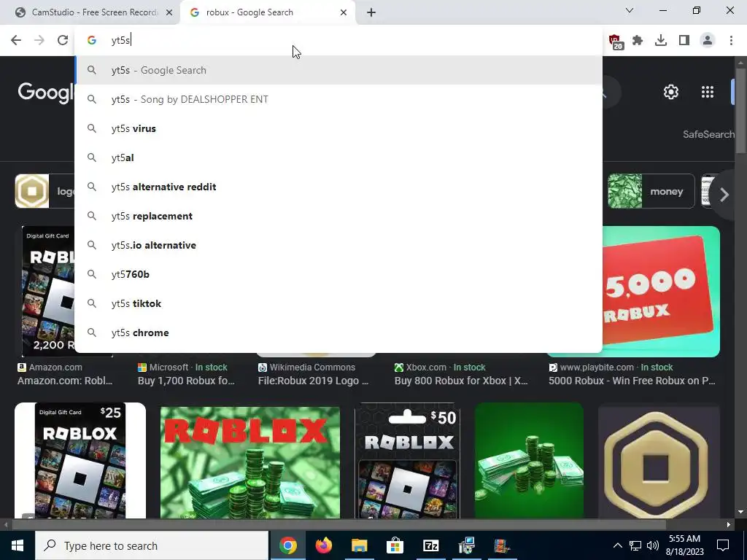Screen dimensions: 747x560
Task: Open File Explorer from the taskbar
Action: tap(359, 545)
